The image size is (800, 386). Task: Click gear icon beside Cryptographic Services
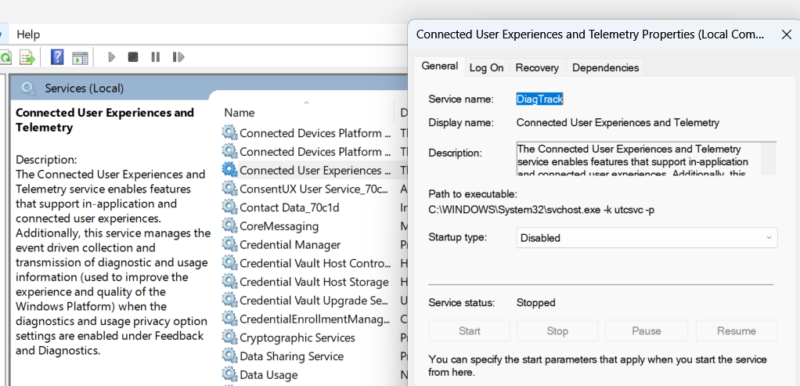click(230, 338)
